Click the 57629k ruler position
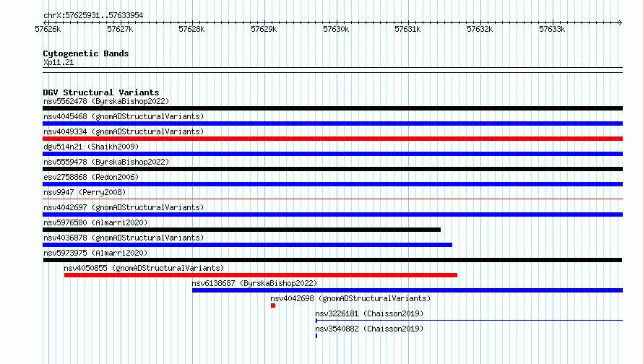 [264, 29]
